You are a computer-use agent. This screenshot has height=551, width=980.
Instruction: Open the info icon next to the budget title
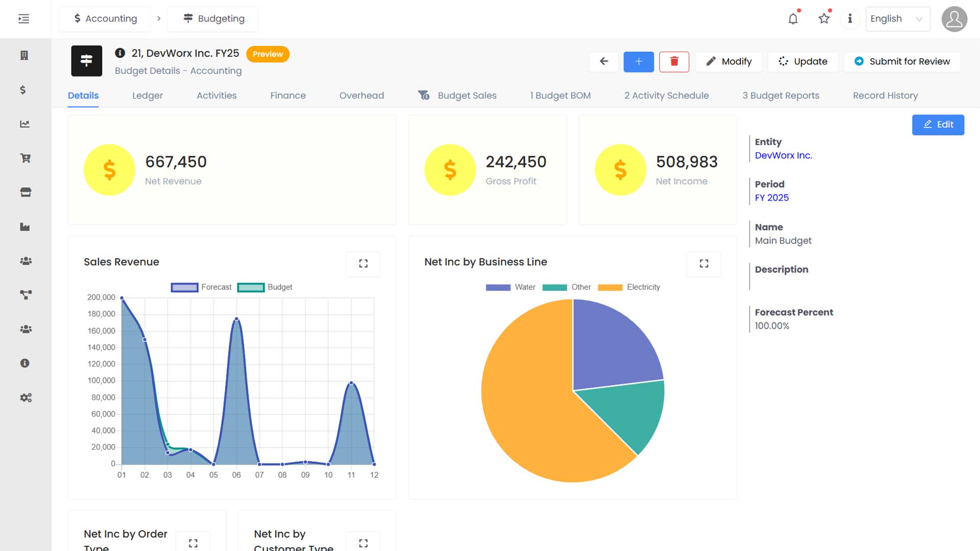coord(120,52)
